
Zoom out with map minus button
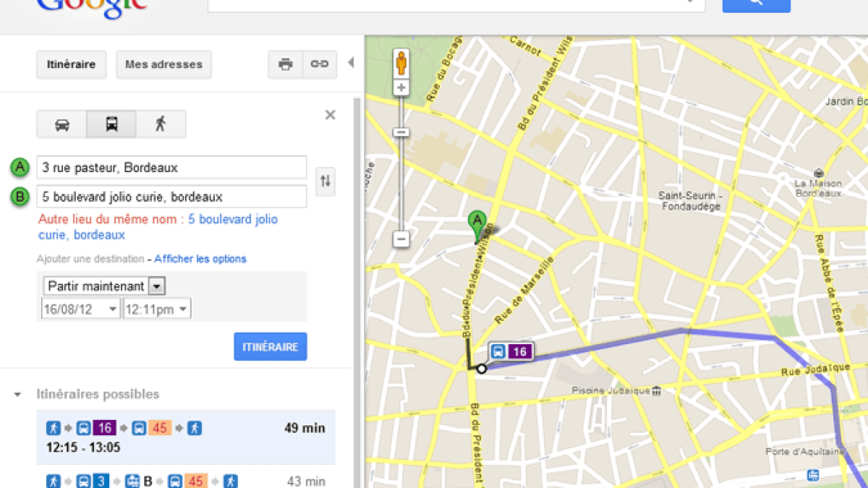click(401, 239)
